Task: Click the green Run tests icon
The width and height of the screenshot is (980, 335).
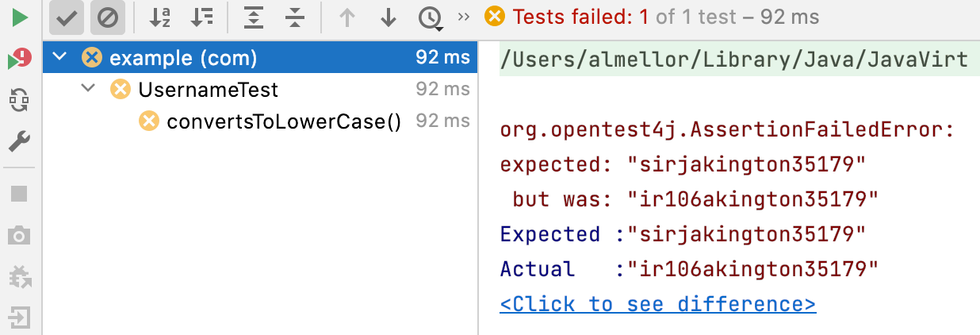Action: click(19, 17)
